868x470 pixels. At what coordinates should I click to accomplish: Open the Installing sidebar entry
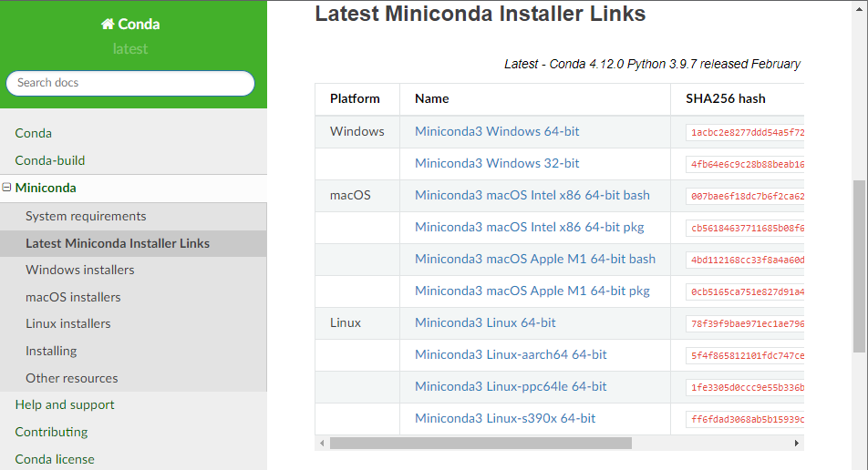click(51, 351)
